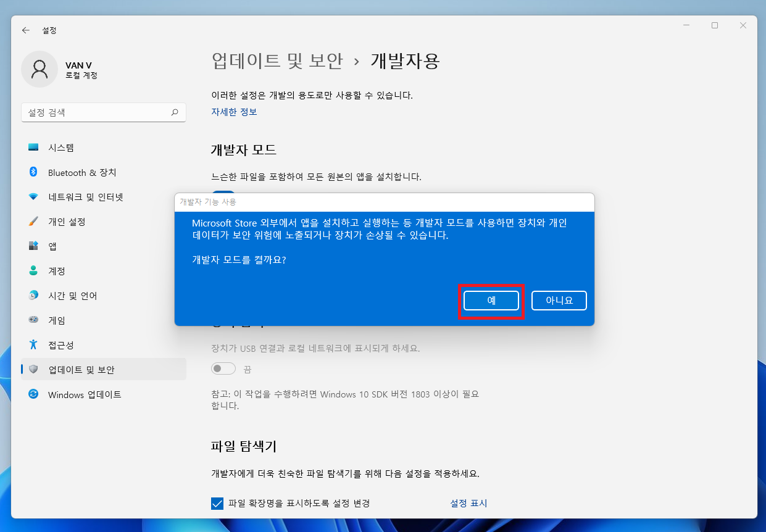Click the 접근성 accessibility figure icon
The height and width of the screenshot is (532, 766).
[x=33, y=345]
